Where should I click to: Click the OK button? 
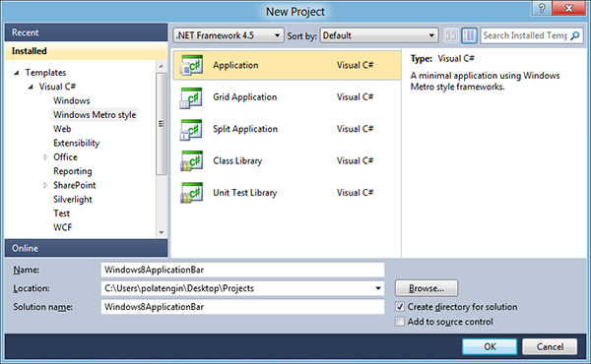tap(490, 346)
